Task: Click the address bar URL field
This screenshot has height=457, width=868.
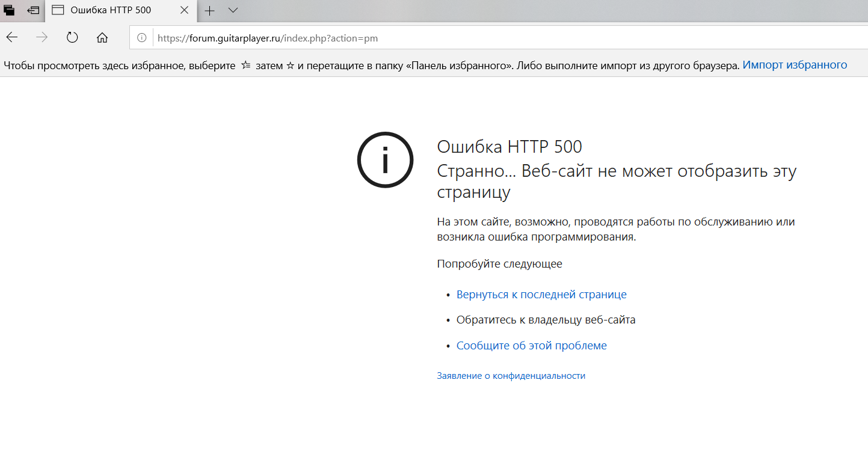Action: click(499, 38)
